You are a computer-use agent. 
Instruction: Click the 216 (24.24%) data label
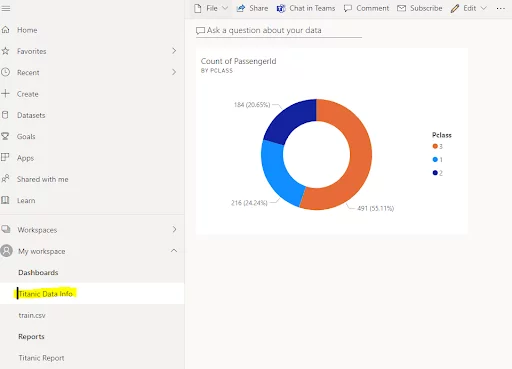tap(249, 203)
